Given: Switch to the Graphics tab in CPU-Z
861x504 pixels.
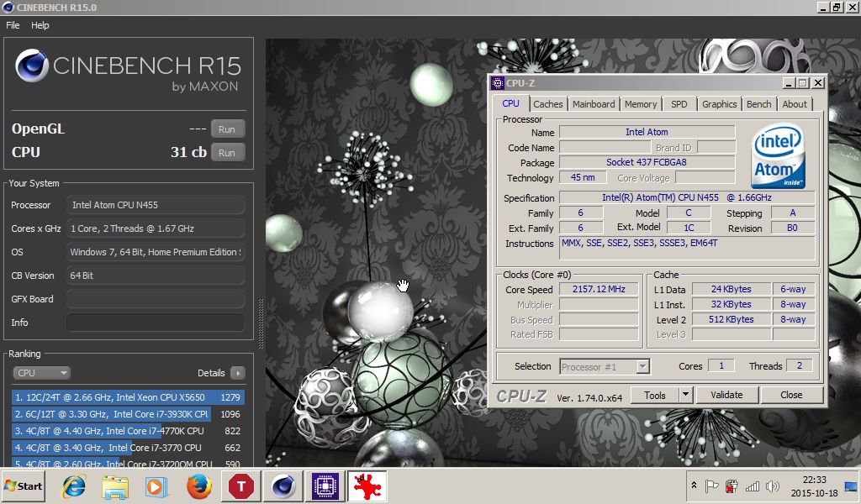Looking at the screenshot, I should 720,104.
